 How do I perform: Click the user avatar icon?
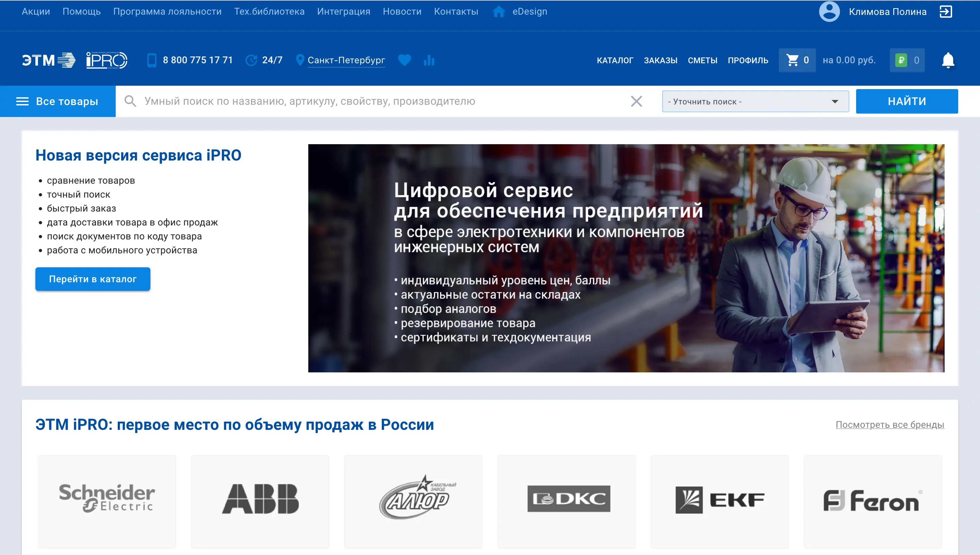pos(829,12)
